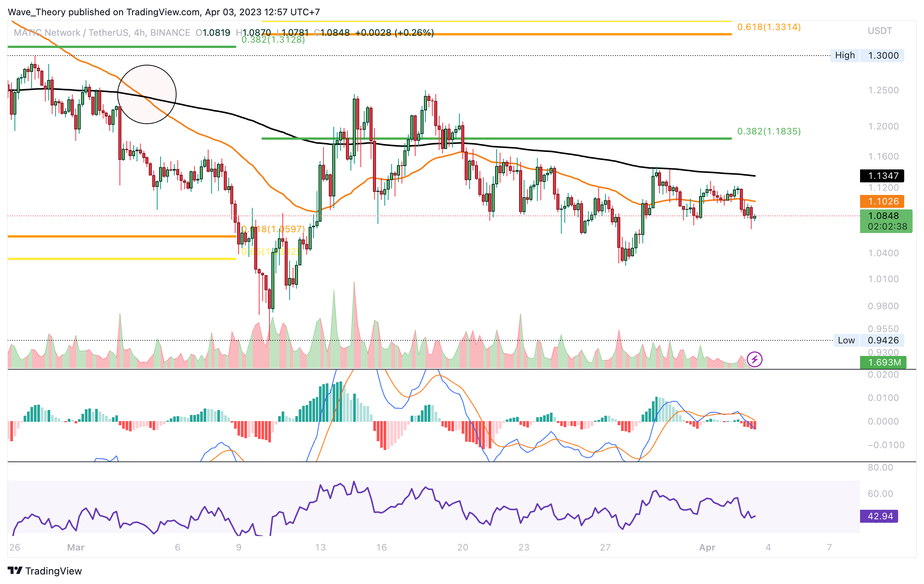Click the Wave_Theory published header text
924x584 pixels.
click(x=164, y=12)
